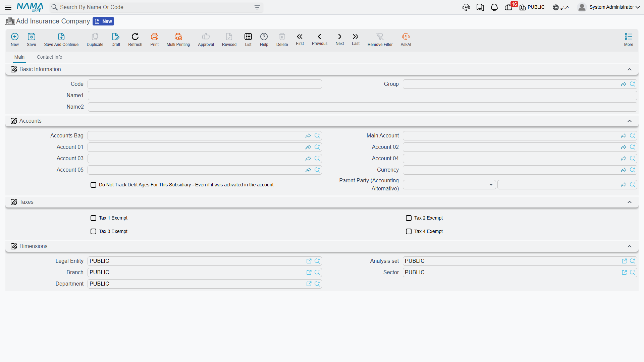The image size is (644, 362).
Task: Switch language to Arabic
Action: [561, 7]
